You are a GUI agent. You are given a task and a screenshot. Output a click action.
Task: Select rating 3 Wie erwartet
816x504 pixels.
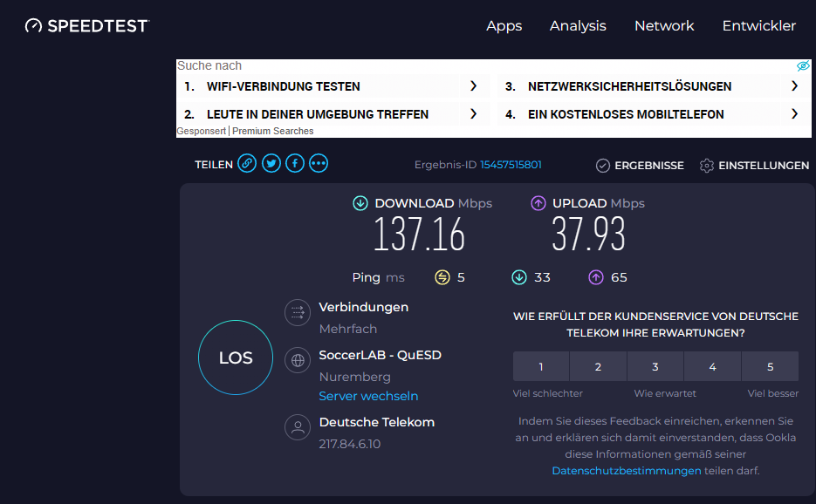point(655,367)
